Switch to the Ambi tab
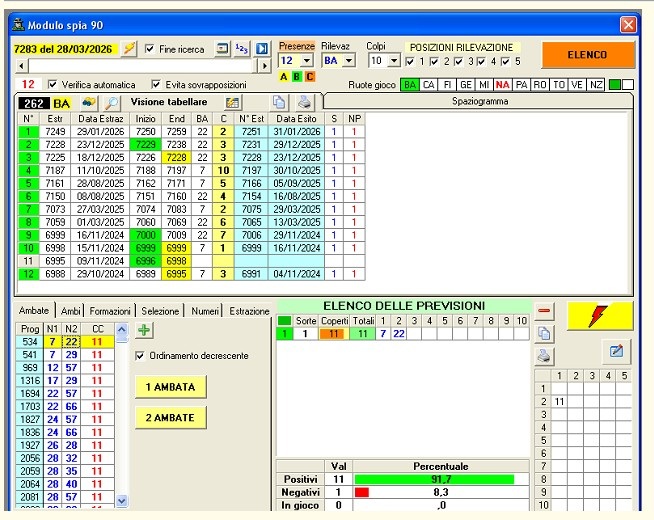The image size is (654, 520). tap(70, 311)
